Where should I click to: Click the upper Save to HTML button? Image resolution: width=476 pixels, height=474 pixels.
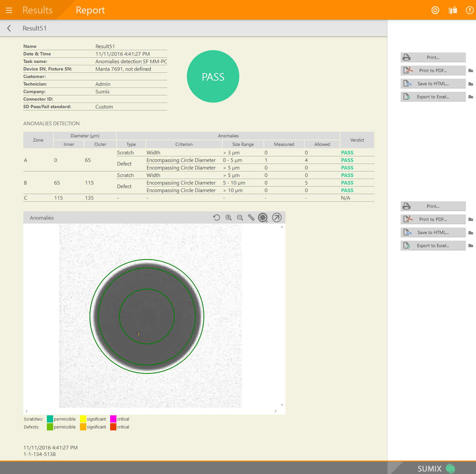[x=433, y=84]
